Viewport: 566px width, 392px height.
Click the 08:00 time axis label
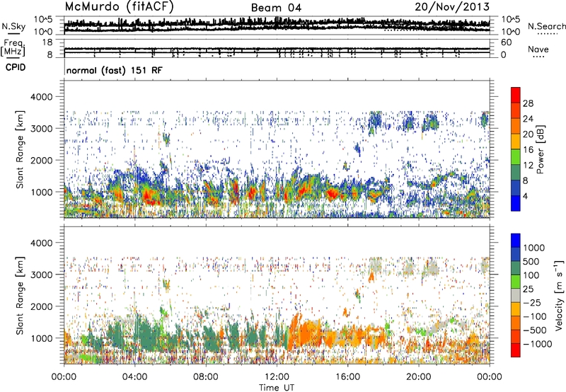coord(206,377)
